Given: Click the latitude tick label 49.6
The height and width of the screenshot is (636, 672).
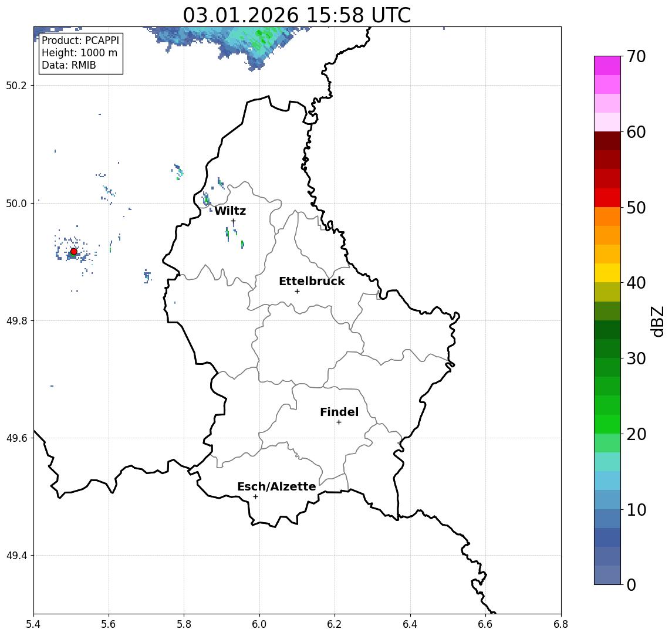Looking at the screenshot, I should point(16,438).
